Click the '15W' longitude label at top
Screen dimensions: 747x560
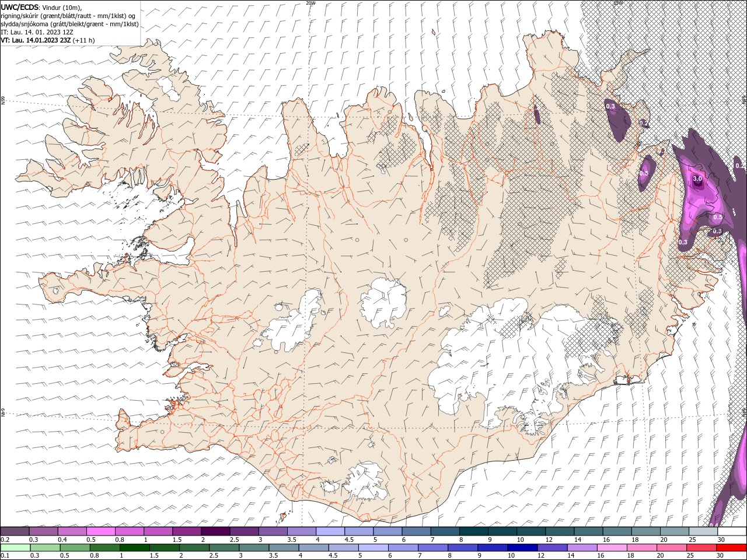tap(618, 3)
